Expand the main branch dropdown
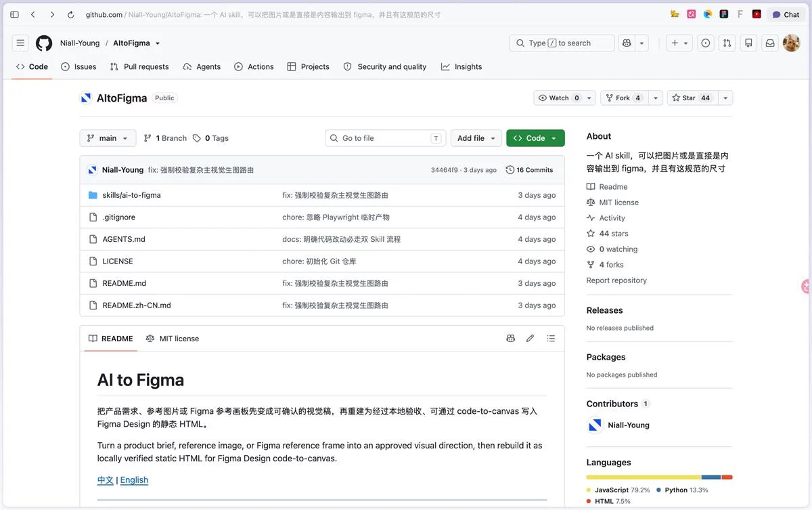Viewport: 812px width, 510px height. click(108, 138)
